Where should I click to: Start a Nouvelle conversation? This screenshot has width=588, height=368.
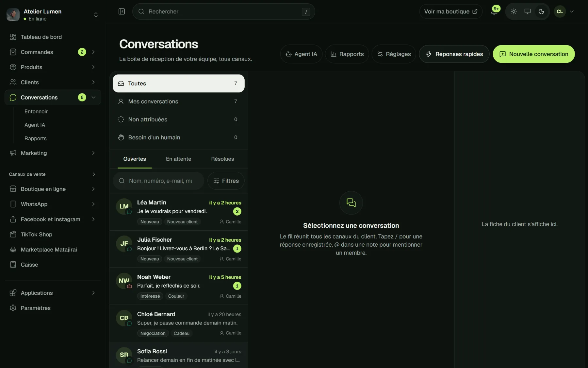pyautogui.click(x=534, y=54)
